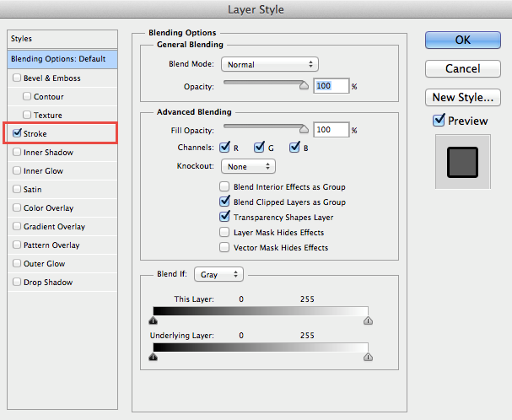Click the Fill Opacity percentage field
512x420 pixels.
click(331, 130)
